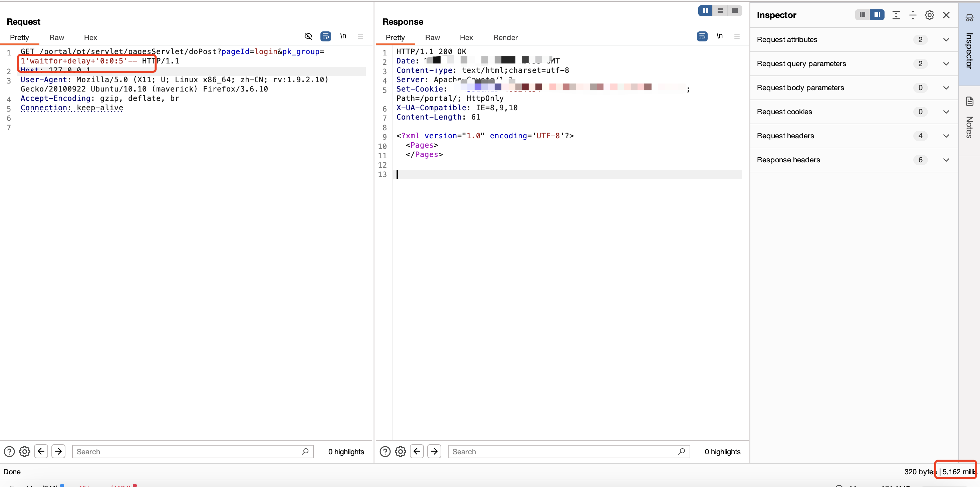The image size is (980, 487).
Task: Click the search magnifier icon in Response panel
Action: (x=681, y=451)
